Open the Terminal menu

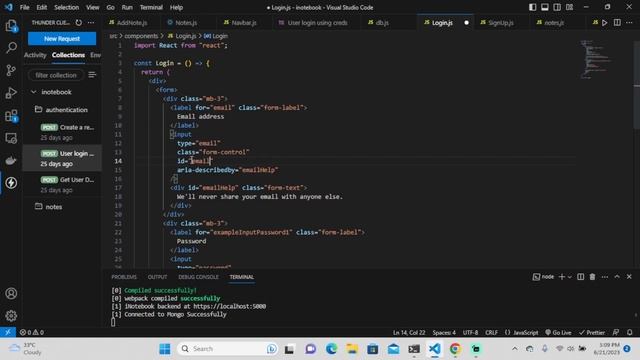[151, 7]
